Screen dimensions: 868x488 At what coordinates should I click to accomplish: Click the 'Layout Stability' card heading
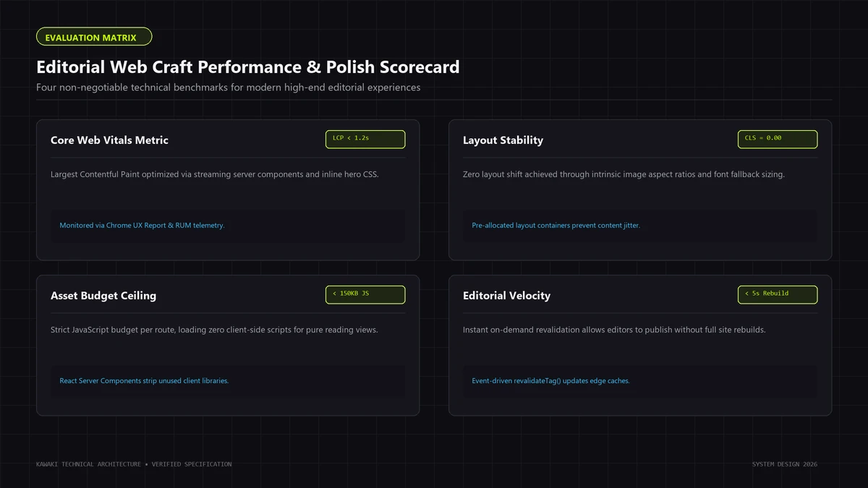[x=503, y=140]
